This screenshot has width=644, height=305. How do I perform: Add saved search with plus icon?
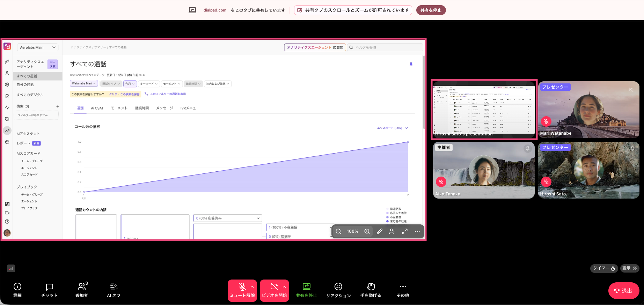pyautogui.click(x=58, y=106)
